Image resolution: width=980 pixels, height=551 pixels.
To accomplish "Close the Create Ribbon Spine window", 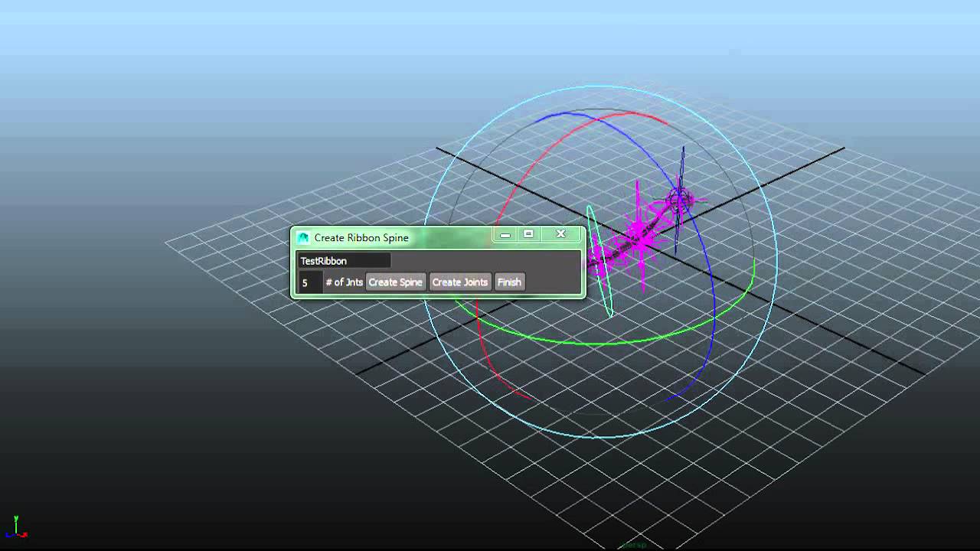I will pos(560,234).
